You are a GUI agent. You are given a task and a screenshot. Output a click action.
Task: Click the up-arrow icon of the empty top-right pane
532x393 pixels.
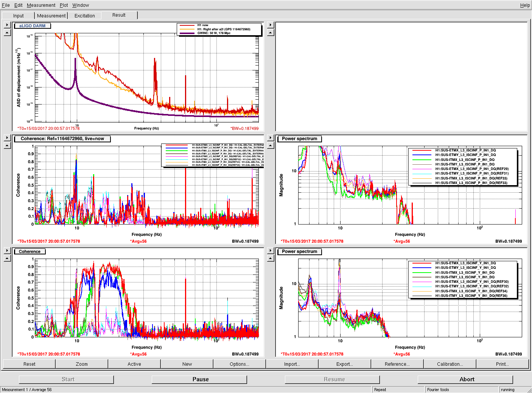click(x=270, y=33)
